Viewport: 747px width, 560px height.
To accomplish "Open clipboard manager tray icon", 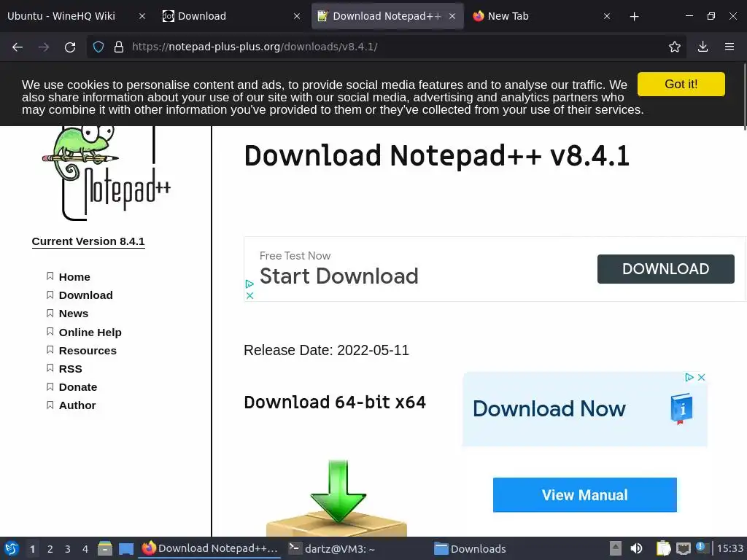I will pyautogui.click(x=663, y=548).
